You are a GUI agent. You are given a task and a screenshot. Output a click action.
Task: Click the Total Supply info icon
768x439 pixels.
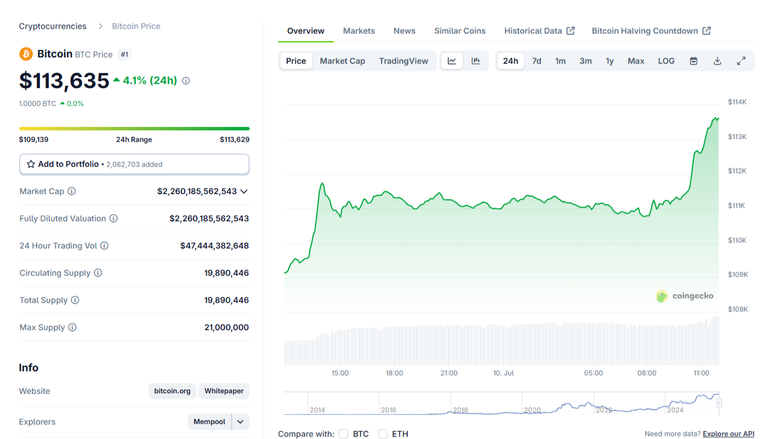pyautogui.click(x=75, y=300)
